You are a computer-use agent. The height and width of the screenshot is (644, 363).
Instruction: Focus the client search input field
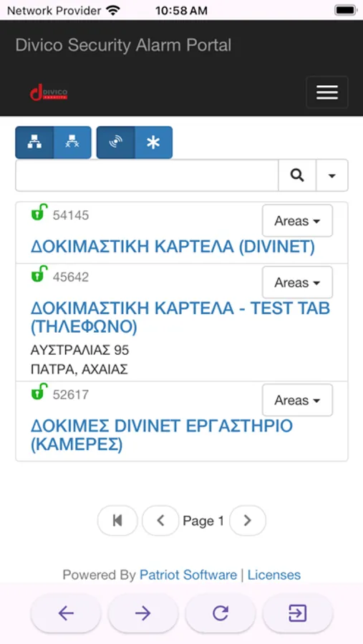[x=147, y=175]
